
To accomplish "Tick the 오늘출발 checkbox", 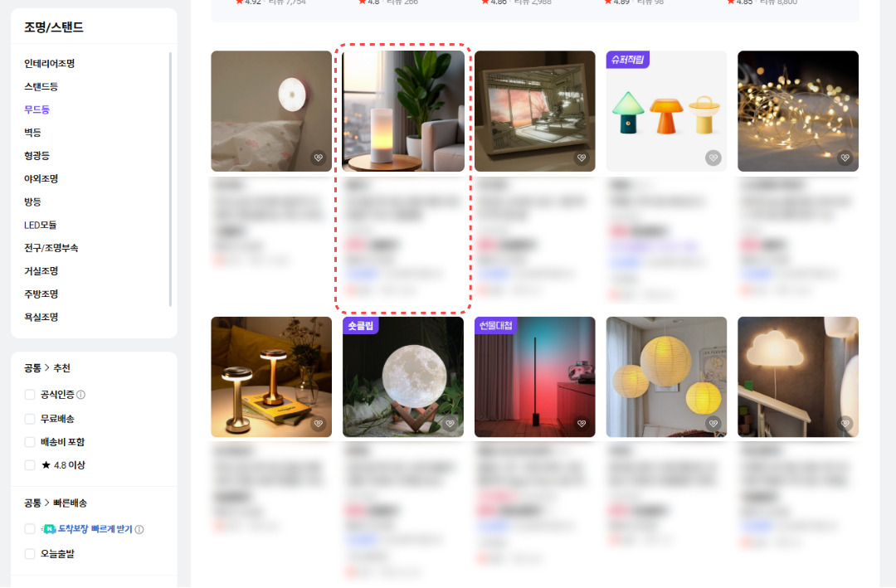I will pyautogui.click(x=30, y=554).
